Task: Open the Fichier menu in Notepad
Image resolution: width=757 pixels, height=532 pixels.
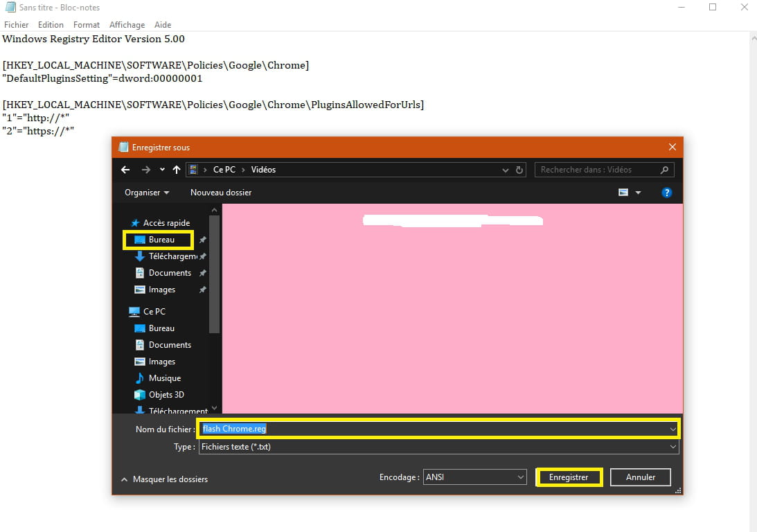Action: 17,25
